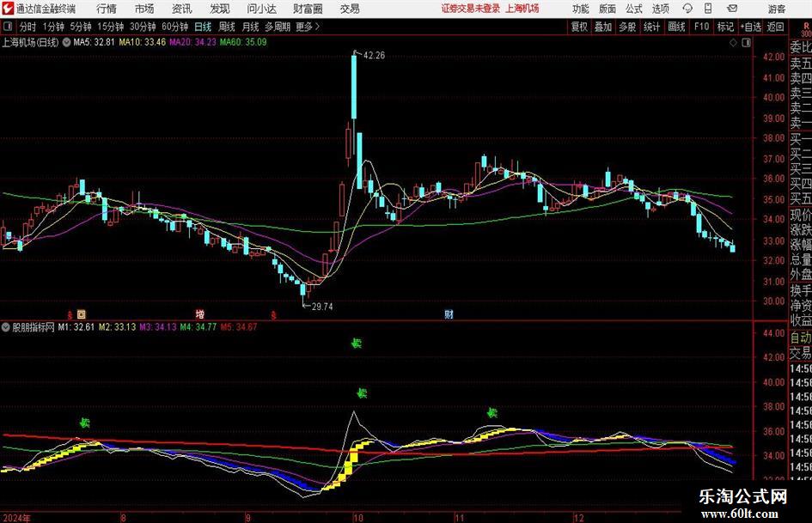Click the M2: 33.13 indicator value

[117, 327]
